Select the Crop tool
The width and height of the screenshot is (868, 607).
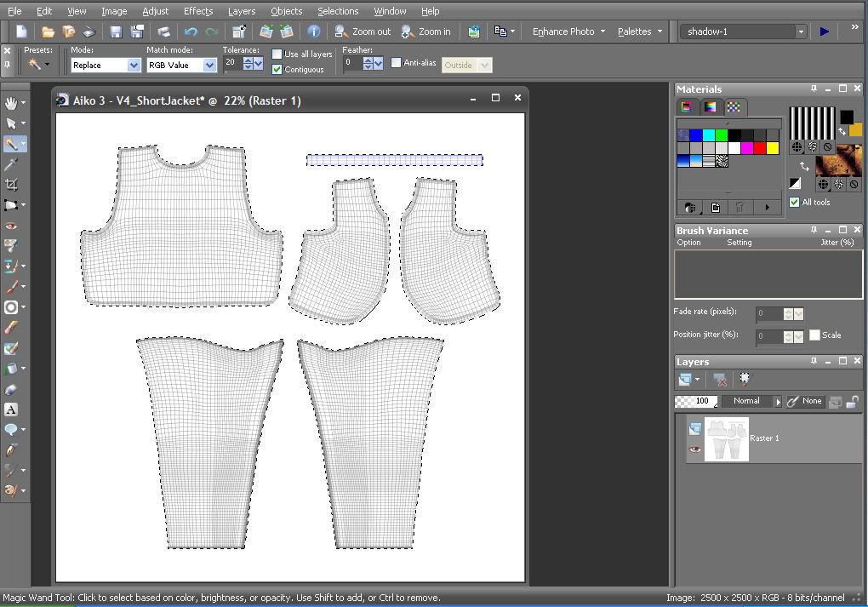(x=11, y=185)
